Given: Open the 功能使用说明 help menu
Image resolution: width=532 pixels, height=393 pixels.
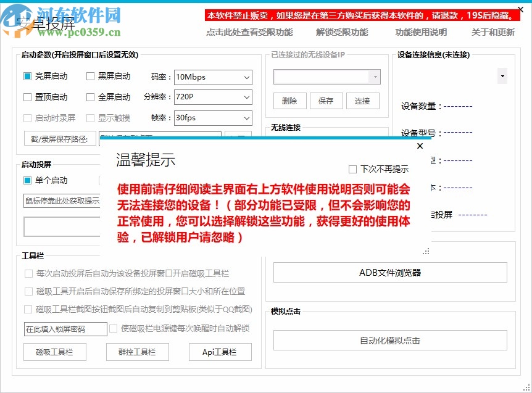Looking at the screenshot, I should pos(421,33).
